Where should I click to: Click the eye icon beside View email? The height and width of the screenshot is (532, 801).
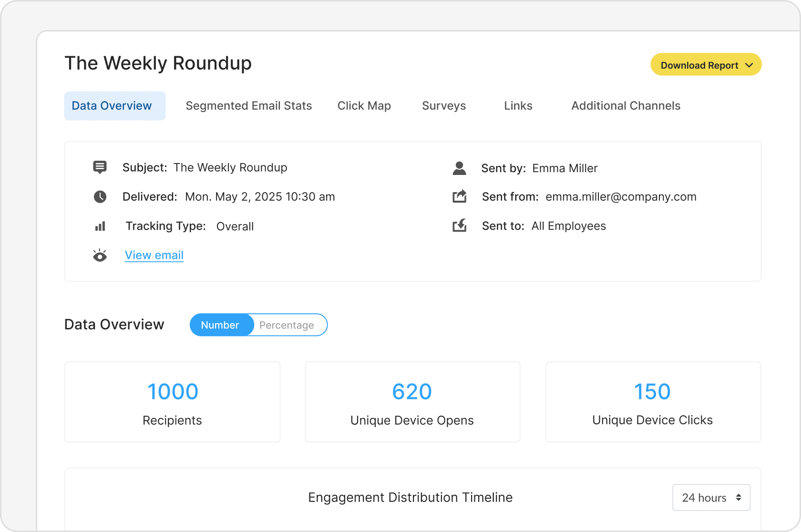[100, 256]
